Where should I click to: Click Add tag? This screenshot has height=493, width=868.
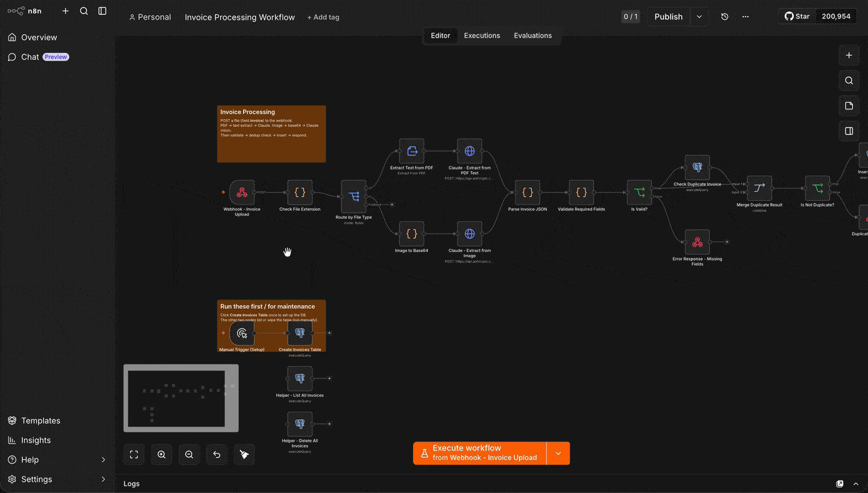click(x=323, y=17)
